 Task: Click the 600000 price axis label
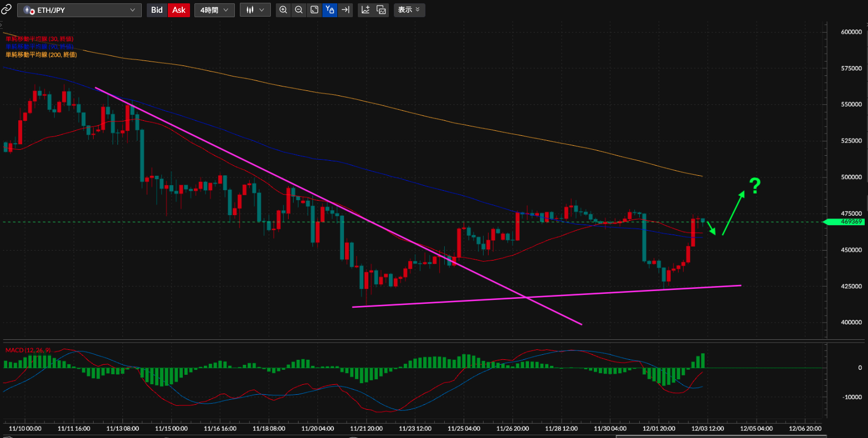[x=851, y=32]
